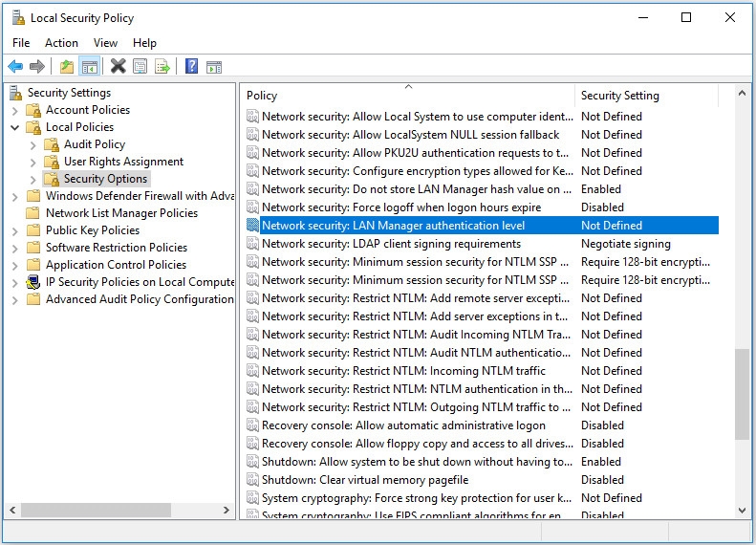This screenshot has width=756, height=545.
Task: Select the Advanced Audit Policy Configuration label
Action: pyautogui.click(x=140, y=299)
